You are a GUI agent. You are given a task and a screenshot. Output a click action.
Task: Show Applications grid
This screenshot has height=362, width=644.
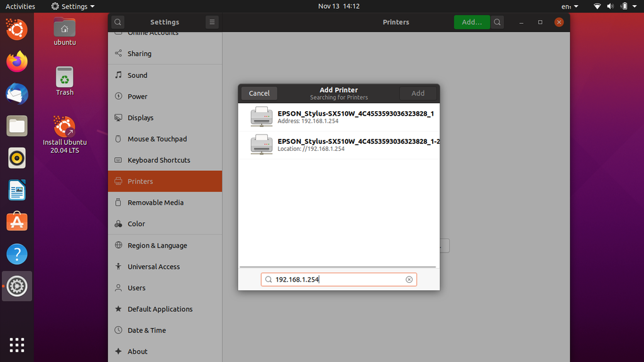[17, 345]
